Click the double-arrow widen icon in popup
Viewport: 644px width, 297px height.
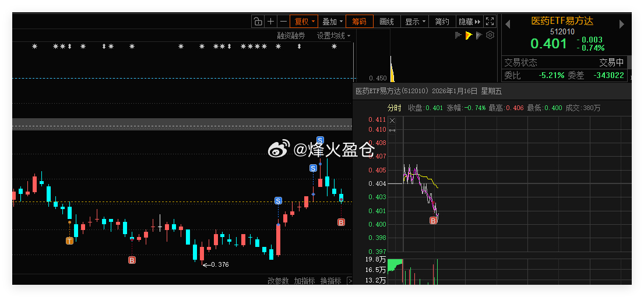click(x=392, y=130)
